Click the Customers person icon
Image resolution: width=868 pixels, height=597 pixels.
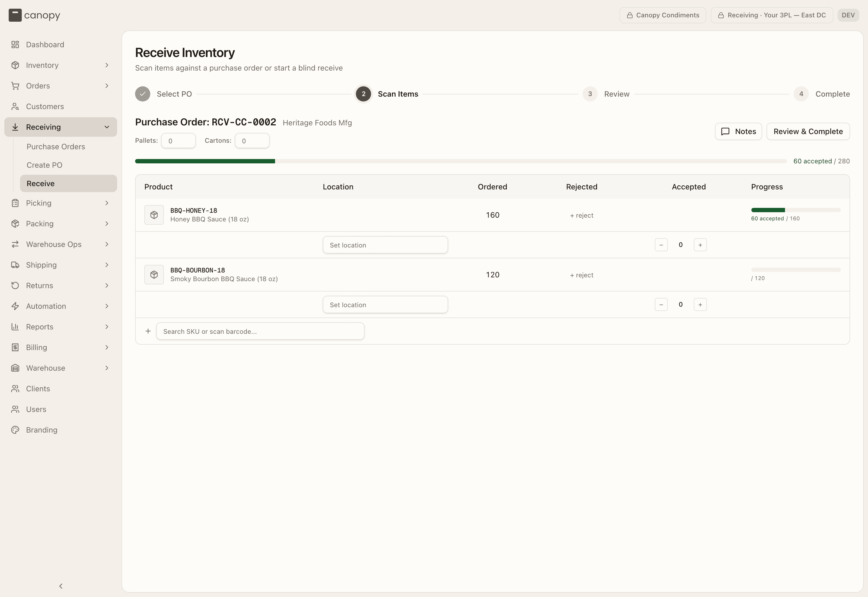click(15, 107)
